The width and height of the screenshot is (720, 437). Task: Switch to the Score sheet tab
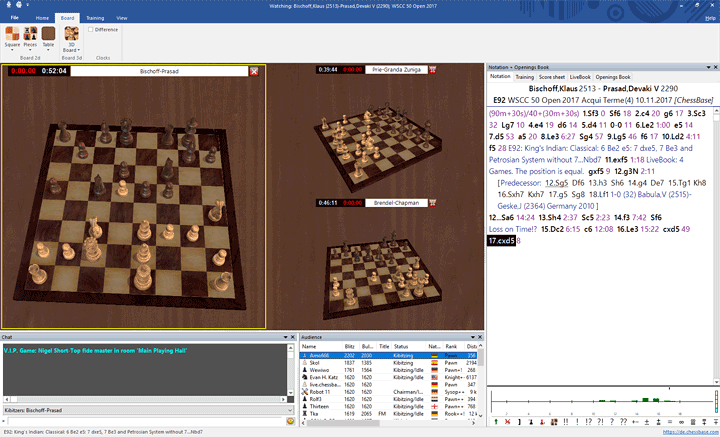551,76
